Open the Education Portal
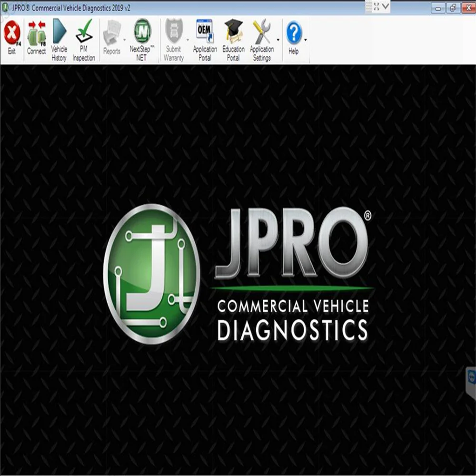This screenshot has width=476, height=476. 233,40
